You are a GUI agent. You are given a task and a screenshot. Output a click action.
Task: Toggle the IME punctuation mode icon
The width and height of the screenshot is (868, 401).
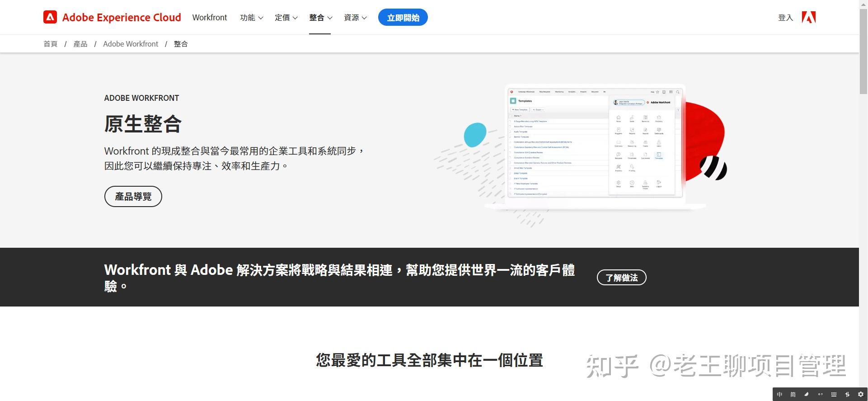pos(820,394)
